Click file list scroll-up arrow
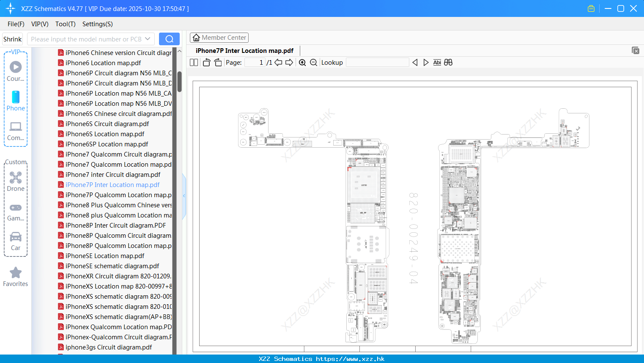Screen dimensions: 644x363 click(x=179, y=51)
